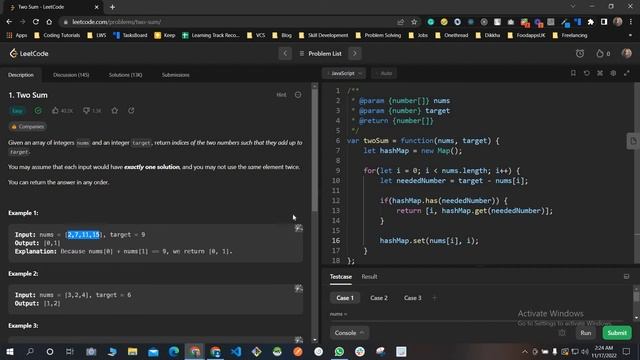Go to previous problem arrow
Viewport: 640px width, 360px height.
pos(285,53)
